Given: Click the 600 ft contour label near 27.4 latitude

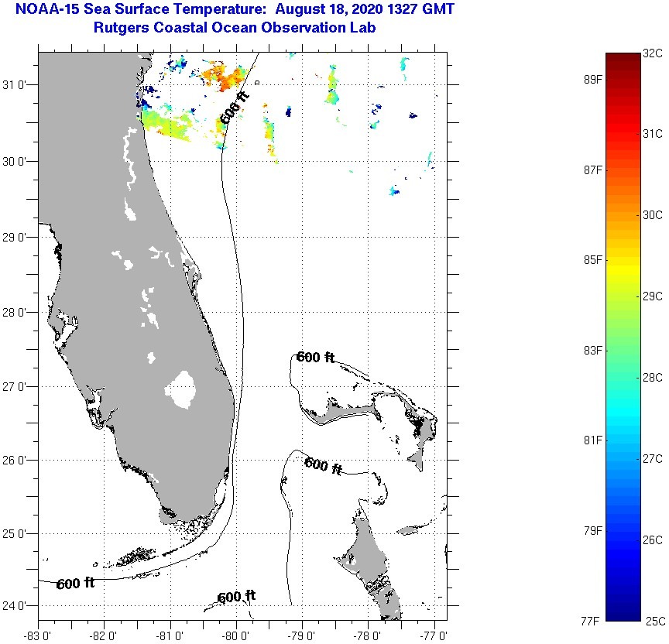Looking at the screenshot, I should coord(315,357).
